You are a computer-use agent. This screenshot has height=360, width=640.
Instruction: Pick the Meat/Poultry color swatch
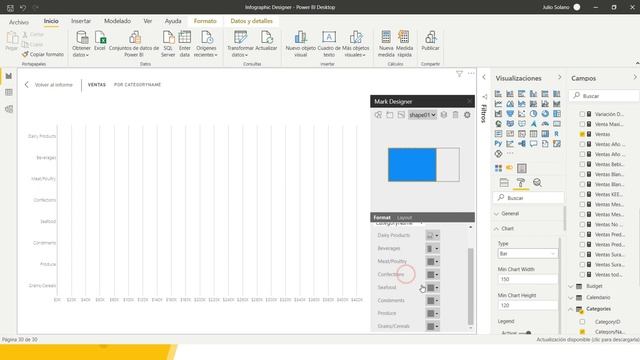430,262
